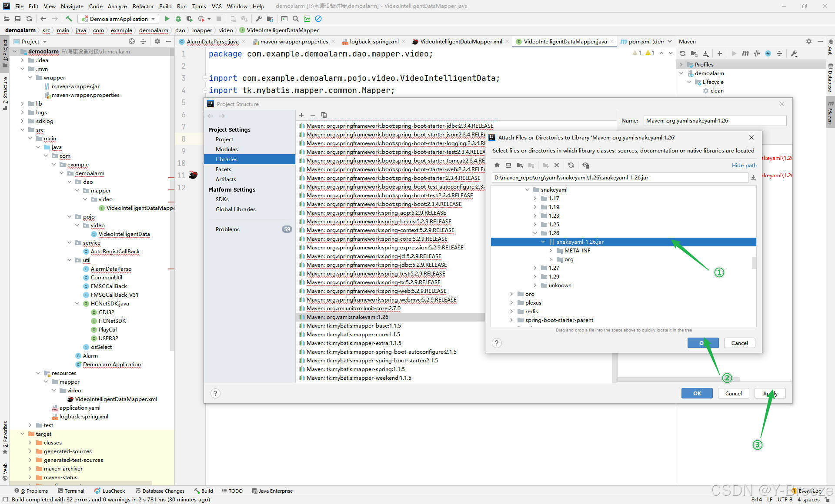This screenshot has height=504, width=835.
Task: Click the Hide path link
Action: tap(744, 165)
